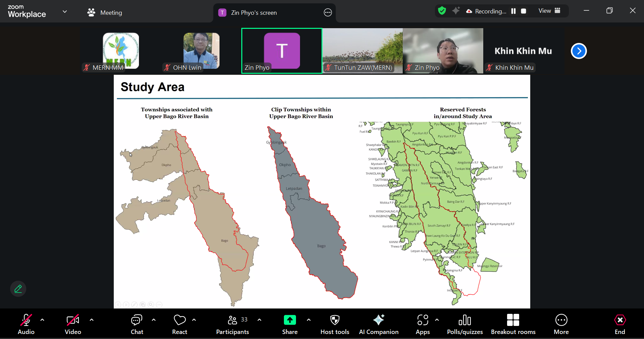The height and width of the screenshot is (339, 644).
Task: Select OHN Lwin's video thumbnail
Action: pyautogui.click(x=201, y=51)
